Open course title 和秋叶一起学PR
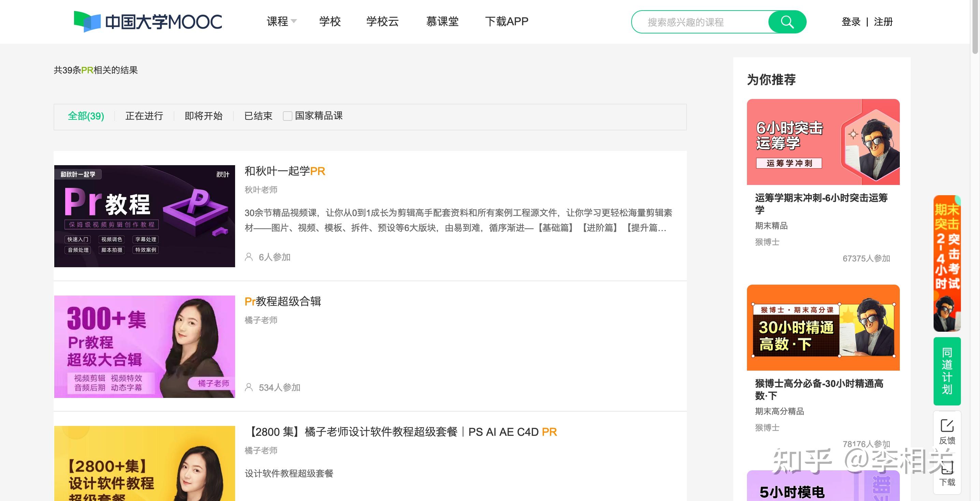980x501 pixels. tap(285, 171)
